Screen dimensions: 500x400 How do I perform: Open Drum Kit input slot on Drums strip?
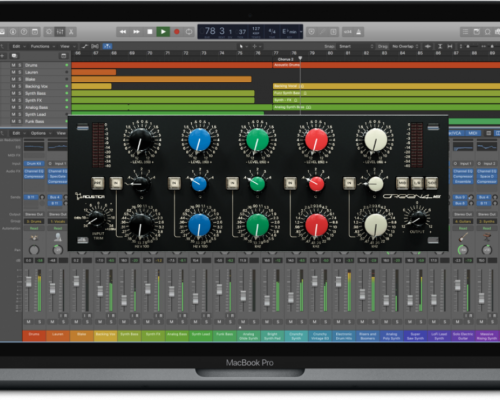[x=34, y=163]
